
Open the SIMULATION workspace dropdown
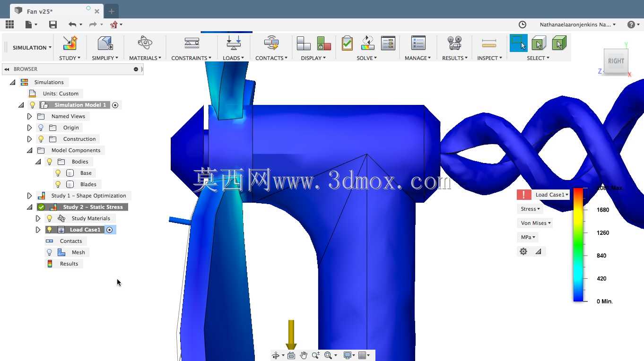(32, 48)
